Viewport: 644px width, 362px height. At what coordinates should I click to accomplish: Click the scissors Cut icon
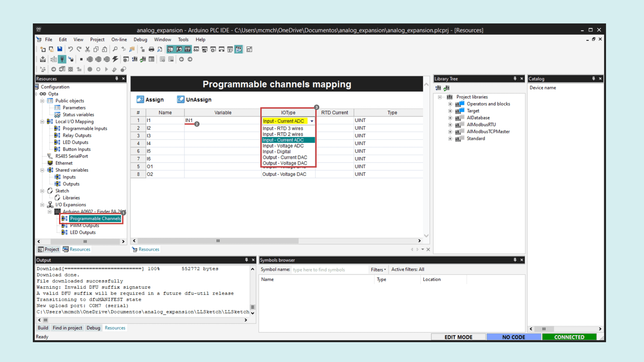click(x=87, y=49)
